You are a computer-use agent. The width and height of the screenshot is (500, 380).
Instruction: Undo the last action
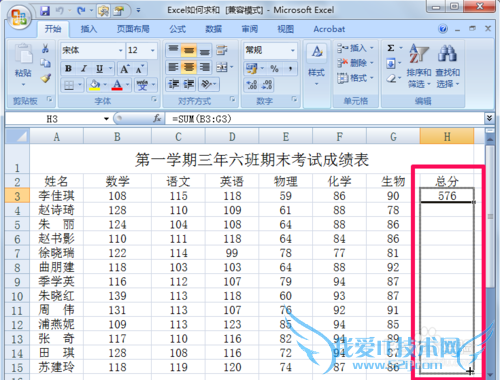tap(60, 11)
